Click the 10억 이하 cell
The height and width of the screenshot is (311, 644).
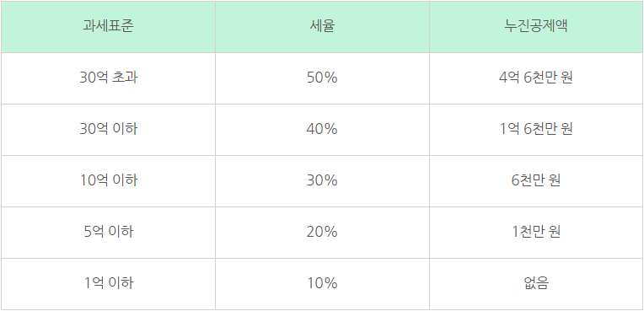[x=108, y=180]
